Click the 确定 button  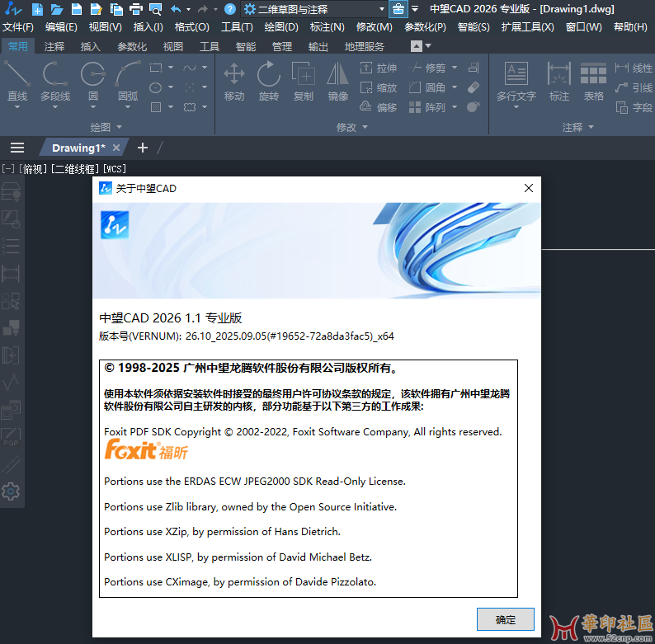coord(505,619)
